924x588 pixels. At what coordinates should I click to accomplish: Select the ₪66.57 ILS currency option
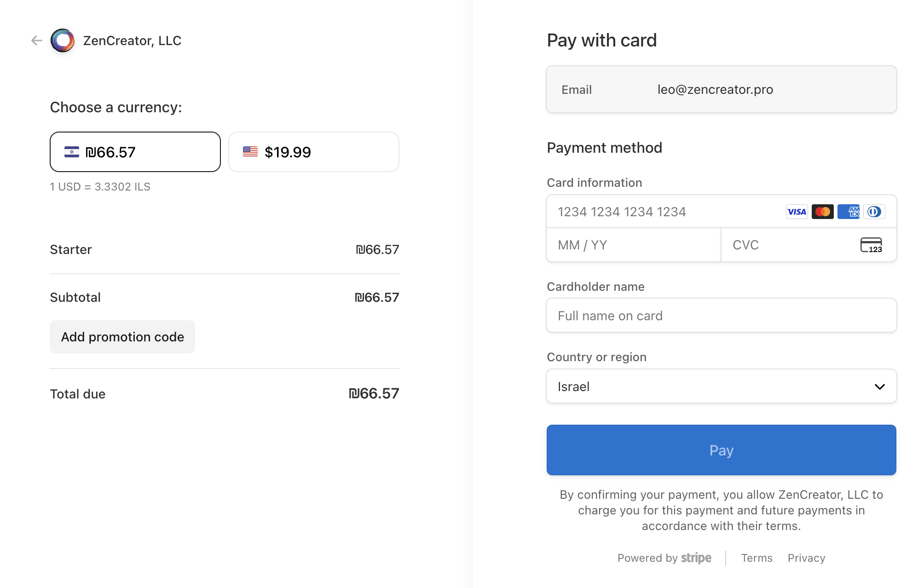click(x=135, y=152)
